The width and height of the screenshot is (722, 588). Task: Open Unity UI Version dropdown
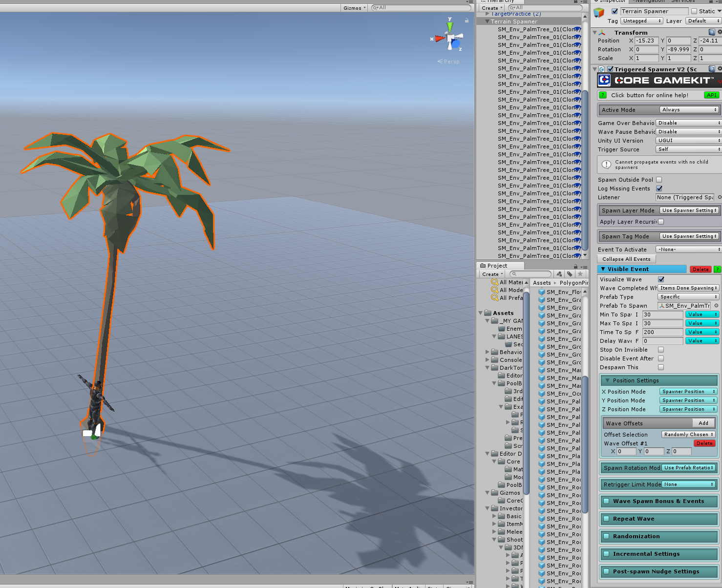point(689,141)
